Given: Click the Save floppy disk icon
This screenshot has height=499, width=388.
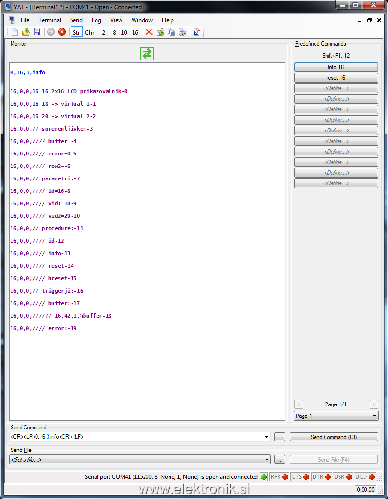Looking at the screenshot, I should click(37, 32).
